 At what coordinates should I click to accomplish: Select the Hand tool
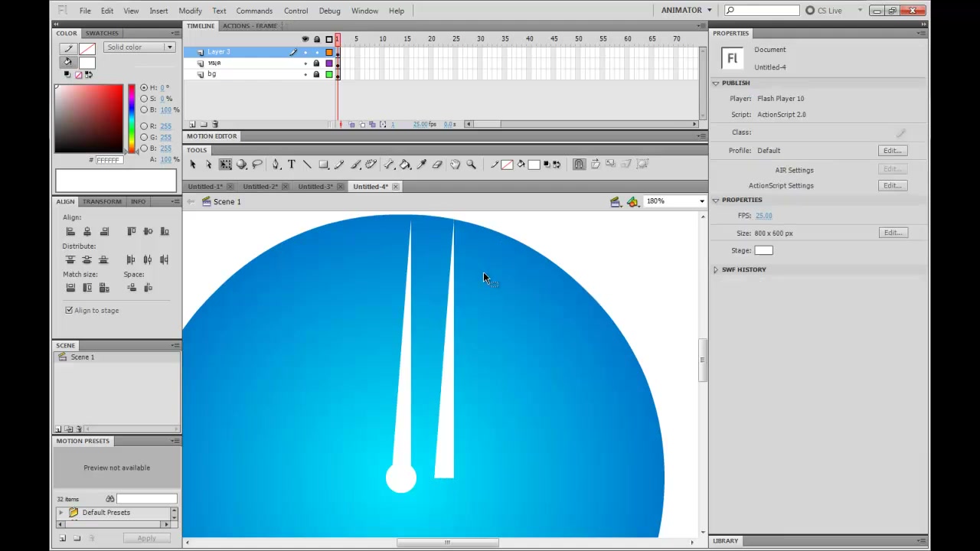(456, 165)
